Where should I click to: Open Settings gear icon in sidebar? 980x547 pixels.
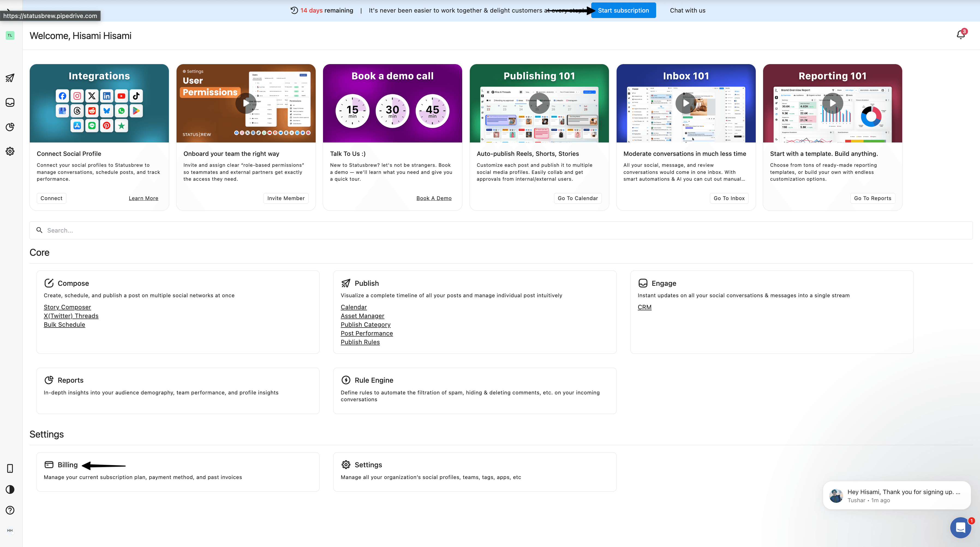pos(10,151)
